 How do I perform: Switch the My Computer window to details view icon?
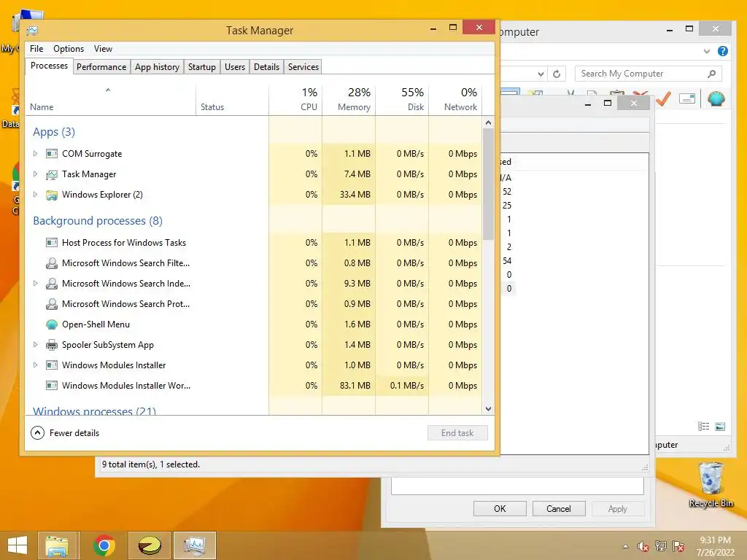coord(703,426)
